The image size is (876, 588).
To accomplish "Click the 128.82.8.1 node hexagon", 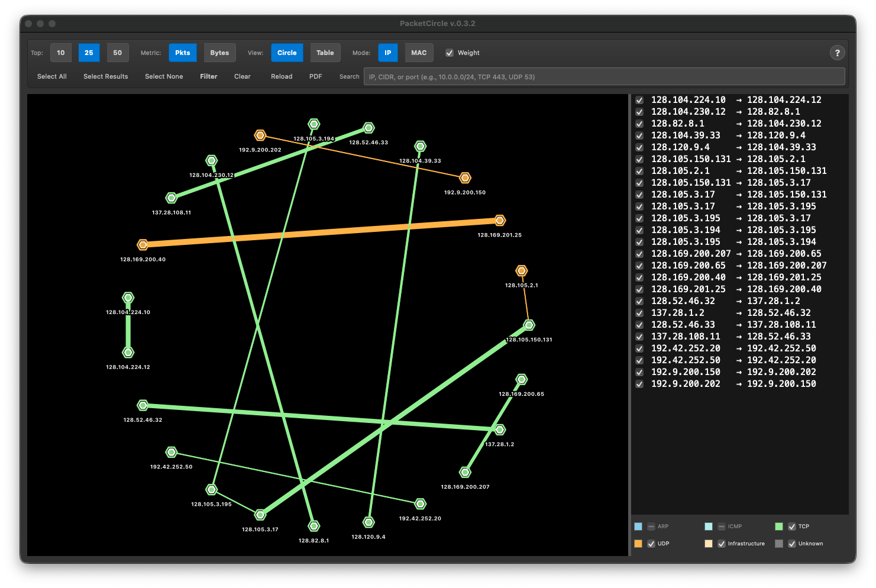I will (314, 526).
